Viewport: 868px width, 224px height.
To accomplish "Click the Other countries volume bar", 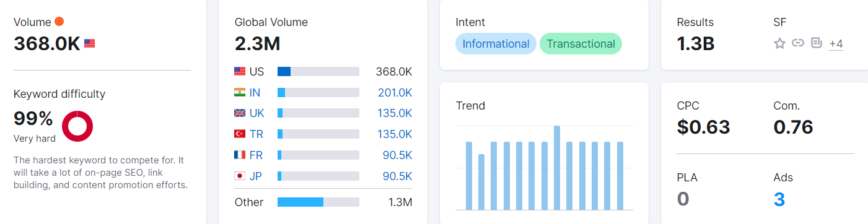I will click(x=318, y=202).
